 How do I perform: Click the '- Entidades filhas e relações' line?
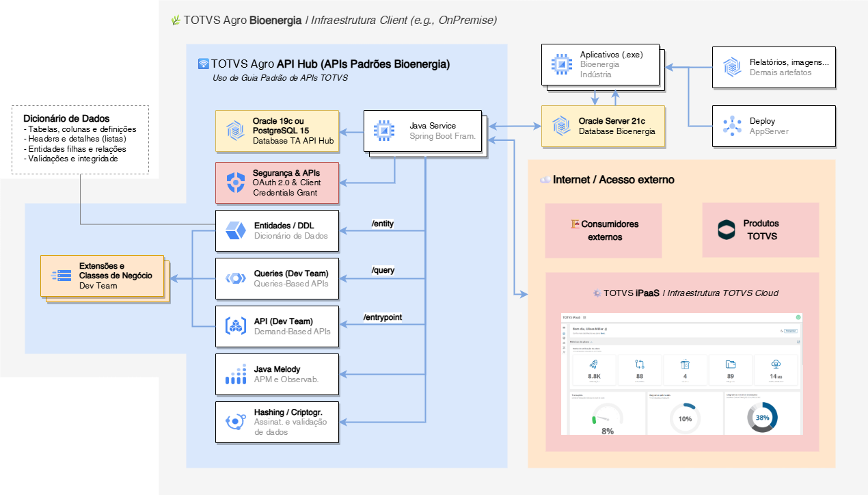pos(74,148)
